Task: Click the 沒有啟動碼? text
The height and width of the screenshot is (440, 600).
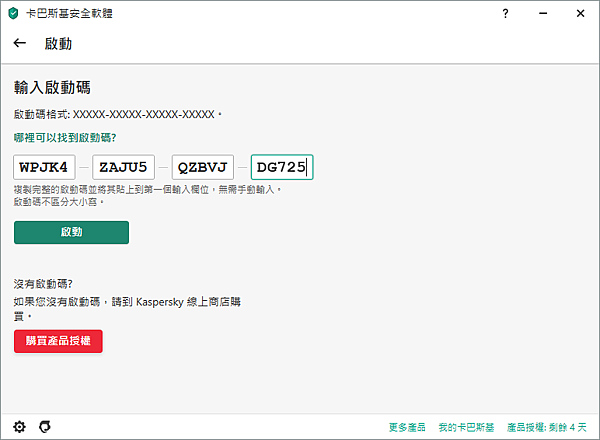Action: [43, 284]
